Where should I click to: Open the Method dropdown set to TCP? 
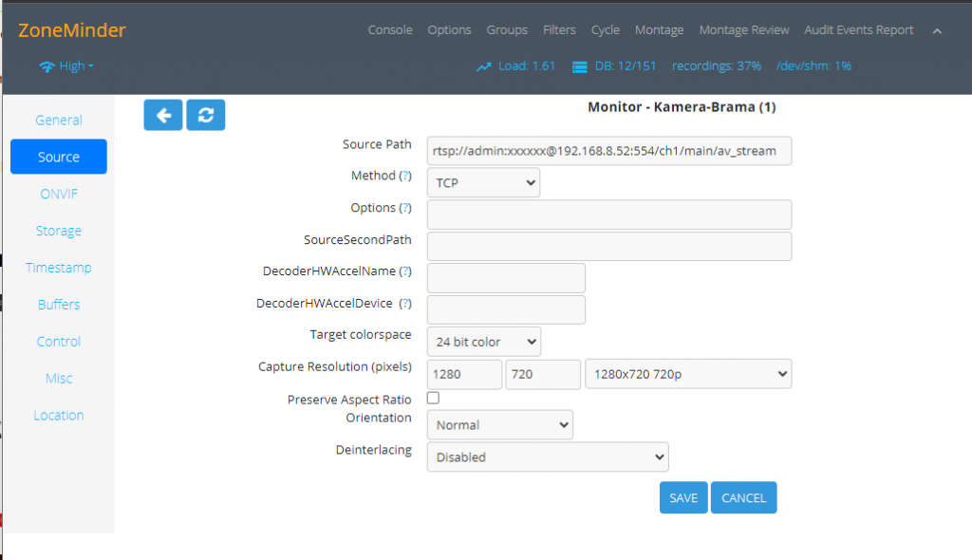pos(483,182)
